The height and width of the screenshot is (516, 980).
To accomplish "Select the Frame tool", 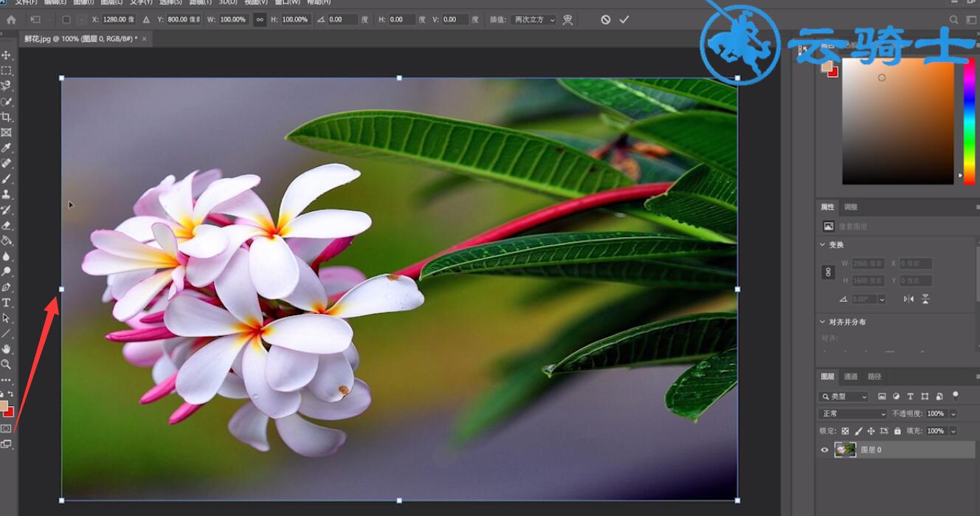I will (6, 133).
